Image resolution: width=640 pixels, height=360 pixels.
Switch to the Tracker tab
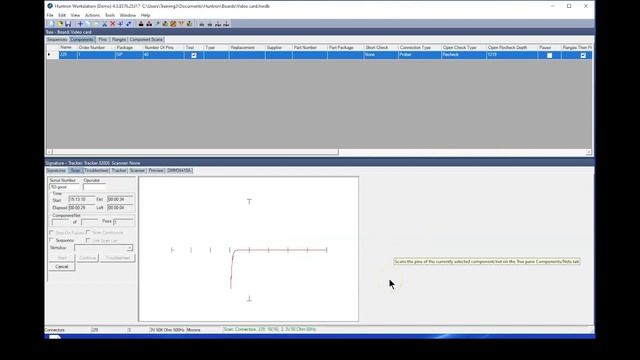pyautogui.click(x=119, y=171)
